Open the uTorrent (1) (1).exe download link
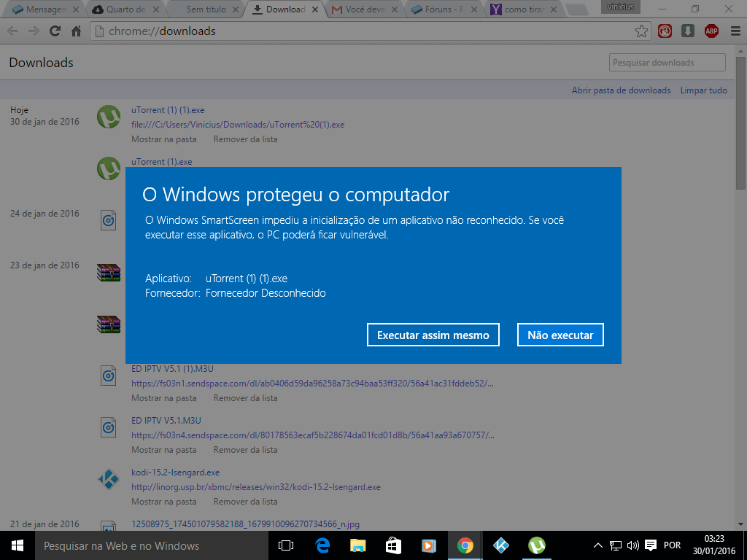 (168, 110)
